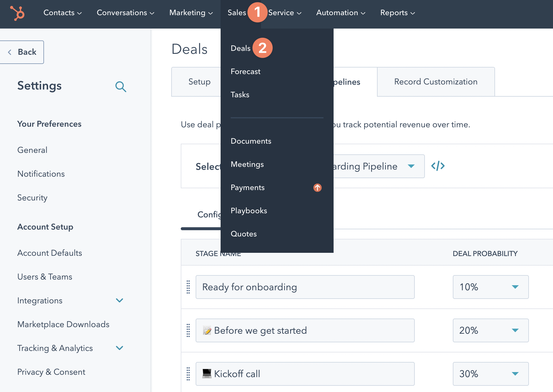The width and height of the screenshot is (553, 392).
Task: Click the DEAL PROBABILITY column header
Action: 485,254
